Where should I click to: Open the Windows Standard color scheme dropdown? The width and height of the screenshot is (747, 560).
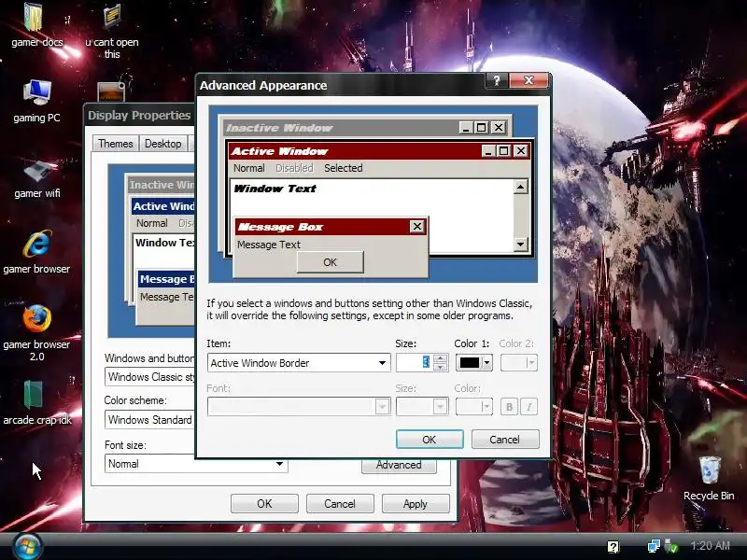pyautogui.click(x=150, y=419)
